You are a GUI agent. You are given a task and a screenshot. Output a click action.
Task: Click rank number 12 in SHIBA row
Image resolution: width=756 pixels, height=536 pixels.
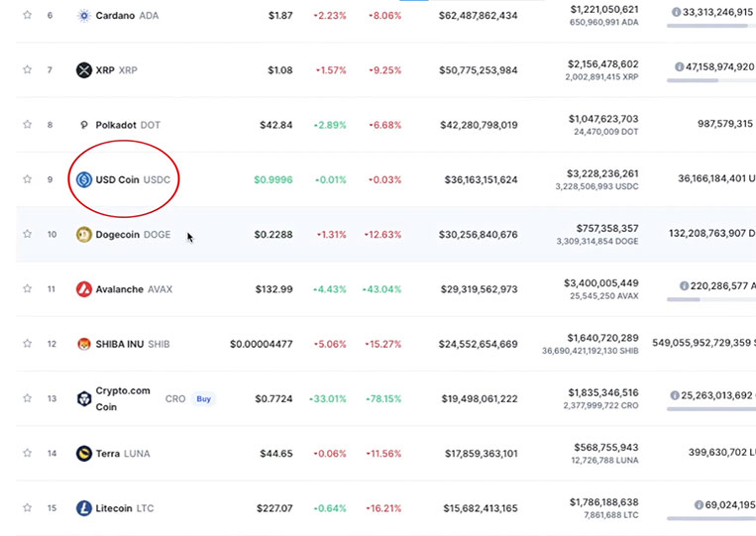[52, 344]
